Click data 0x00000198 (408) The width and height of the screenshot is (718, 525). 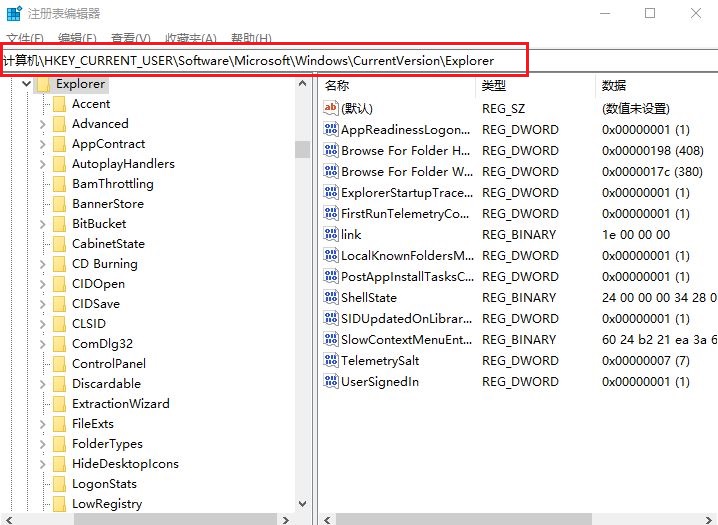click(653, 151)
